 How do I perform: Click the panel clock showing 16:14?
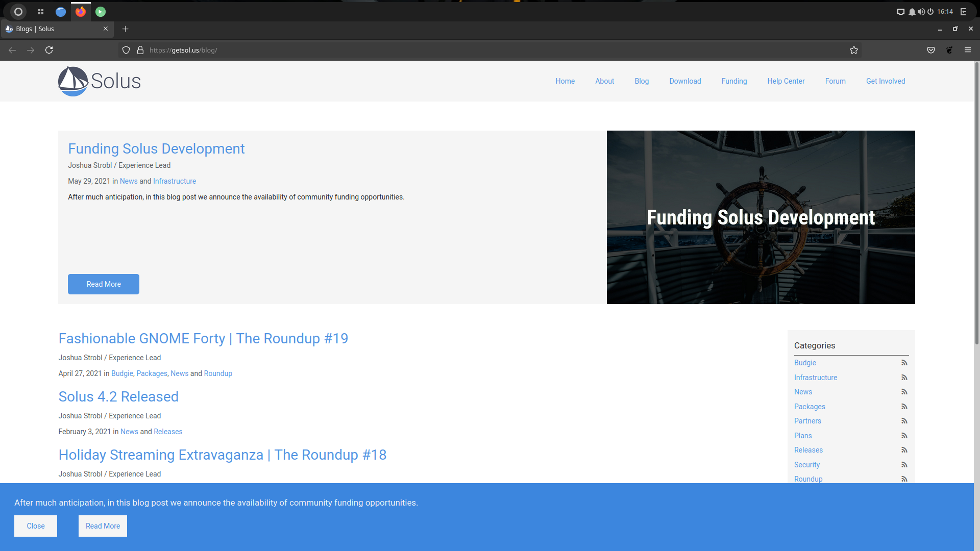(x=945, y=12)
